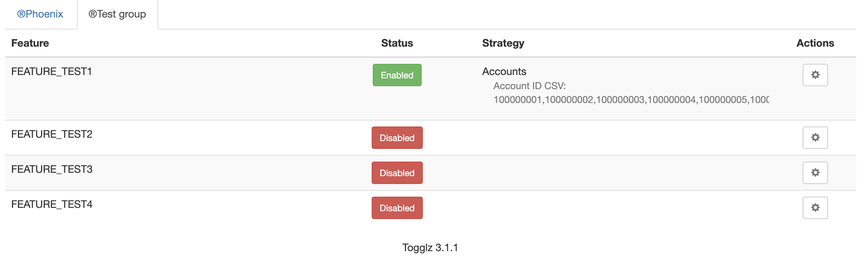Click the Togglz 3.1.1 version label
This screenshot has height=256, width=868.
pyautogui.click(x=430, y=247)
